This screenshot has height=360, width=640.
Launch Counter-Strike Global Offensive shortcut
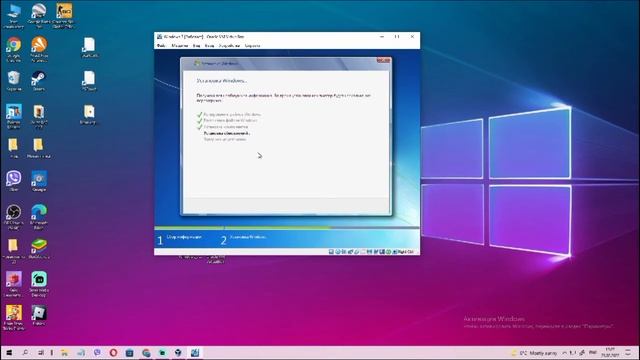[64, 16]
